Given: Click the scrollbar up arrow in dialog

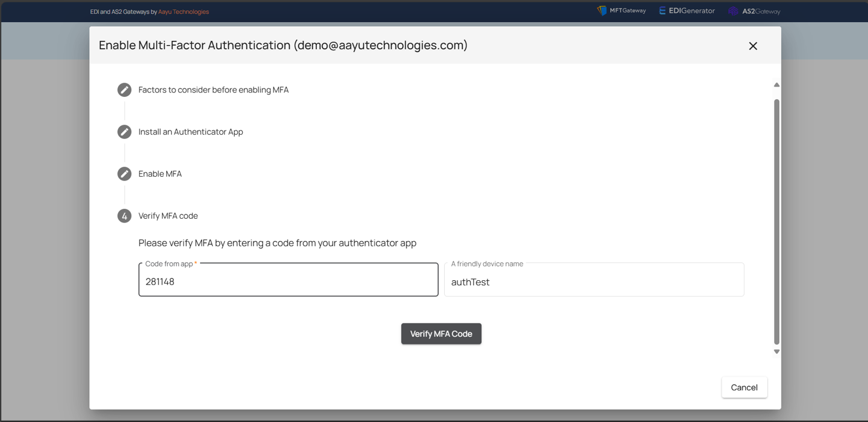Looking at the screenshot, I should [777, 85].
